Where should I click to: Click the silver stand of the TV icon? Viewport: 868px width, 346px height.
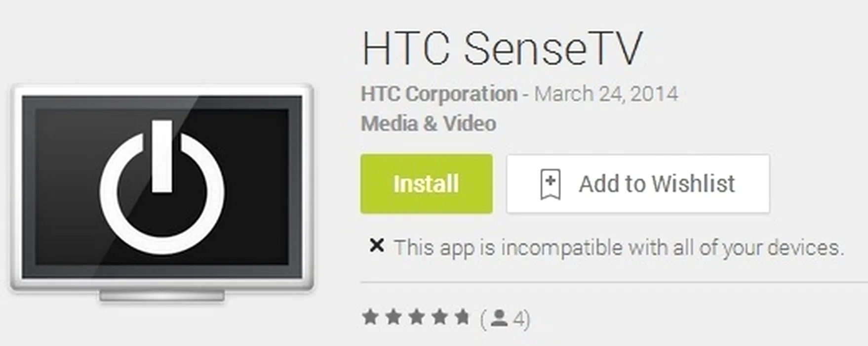pos(162,296)
